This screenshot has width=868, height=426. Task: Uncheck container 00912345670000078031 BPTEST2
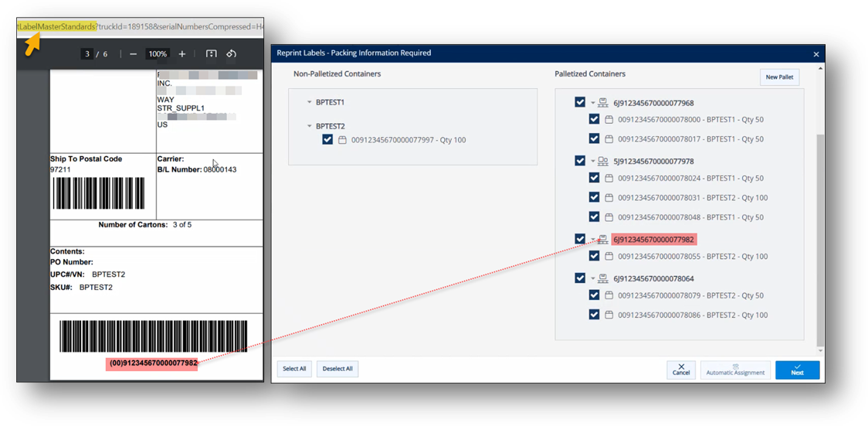tap(594, 198)
